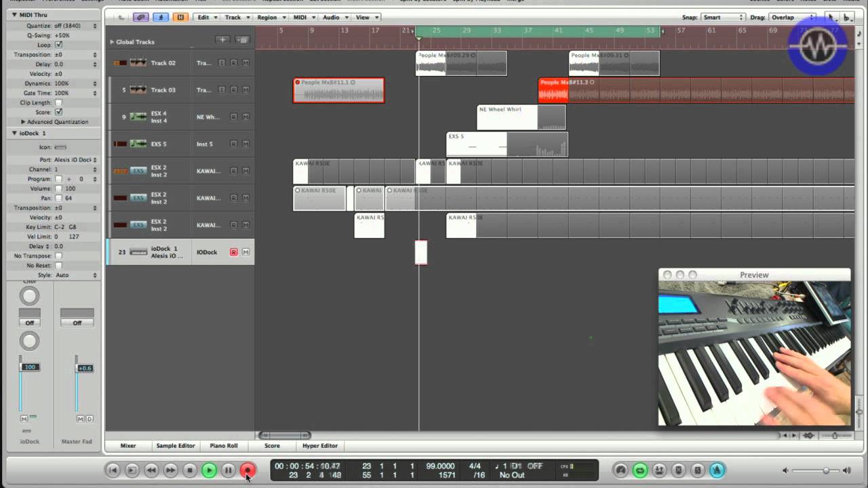Click the purple Link toolbar button
The image size is (868, 488).
pos(141,17)
